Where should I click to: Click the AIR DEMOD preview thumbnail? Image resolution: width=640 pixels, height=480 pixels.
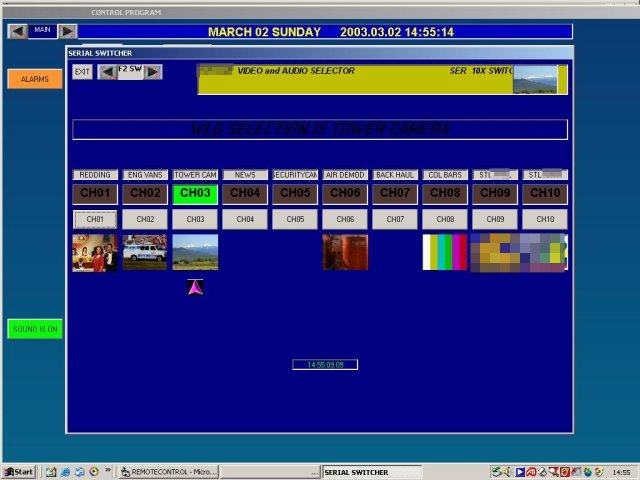pyautogui.click(x=345, y=252)
